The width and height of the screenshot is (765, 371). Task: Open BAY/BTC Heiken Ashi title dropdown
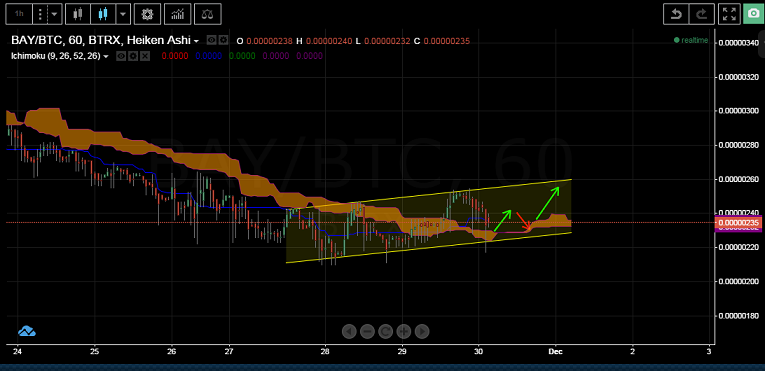coord(196,41)
